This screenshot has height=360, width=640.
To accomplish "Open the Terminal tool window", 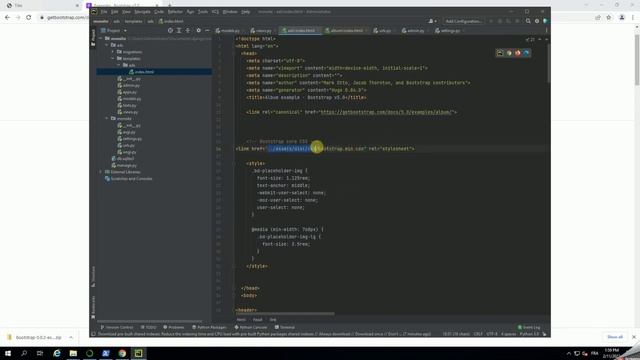I will tap(285, 327).
